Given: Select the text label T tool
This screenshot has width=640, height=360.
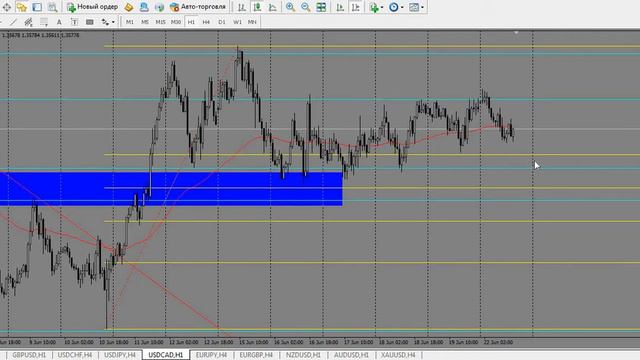Looking at the screenshot, I should 74,22.
